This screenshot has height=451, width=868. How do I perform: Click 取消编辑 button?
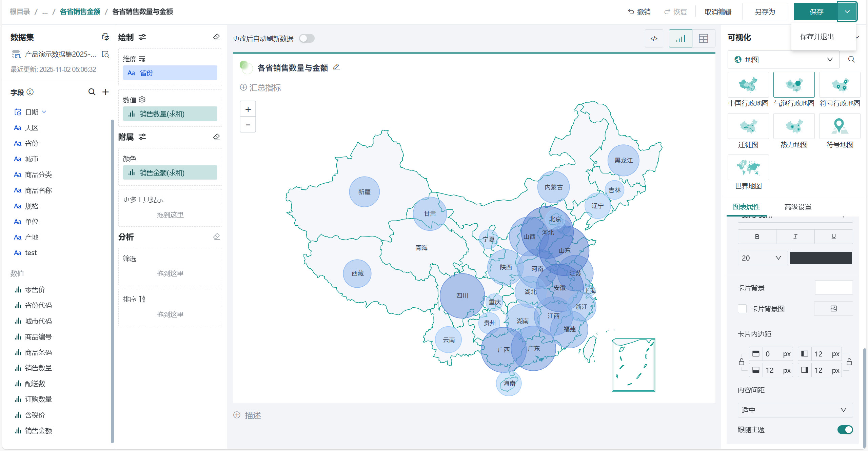(718, 12)
